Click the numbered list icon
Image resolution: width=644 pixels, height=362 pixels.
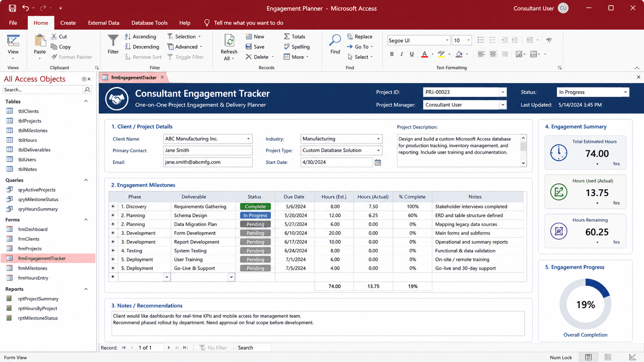pyautogui.click(x=492, y=40)
